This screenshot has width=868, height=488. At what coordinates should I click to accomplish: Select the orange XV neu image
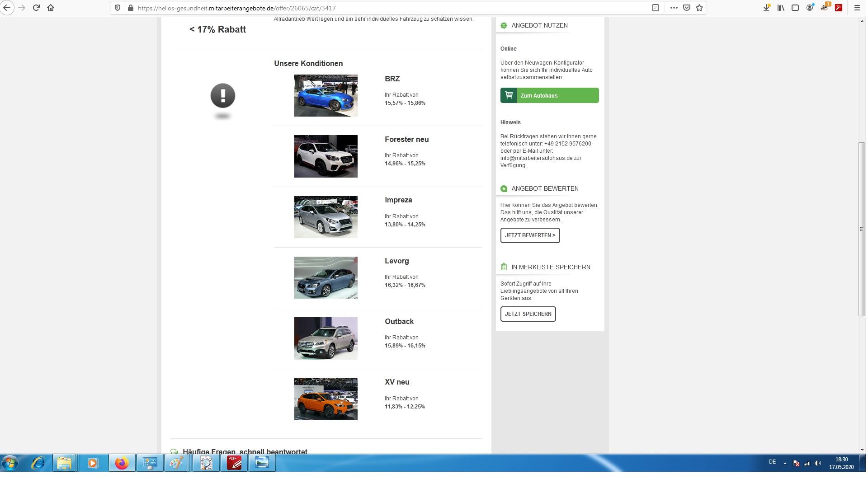click(325, 399)
